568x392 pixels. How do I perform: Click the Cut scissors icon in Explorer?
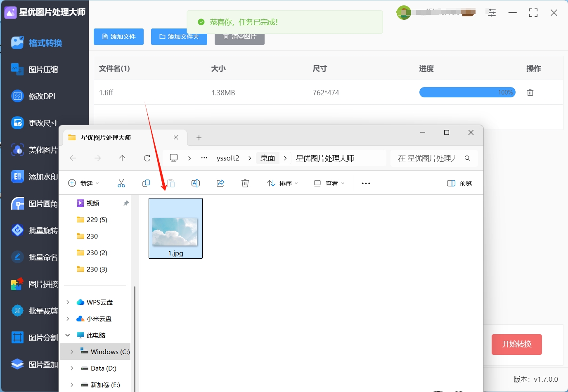pyautogui.click(x=121, y=183)
